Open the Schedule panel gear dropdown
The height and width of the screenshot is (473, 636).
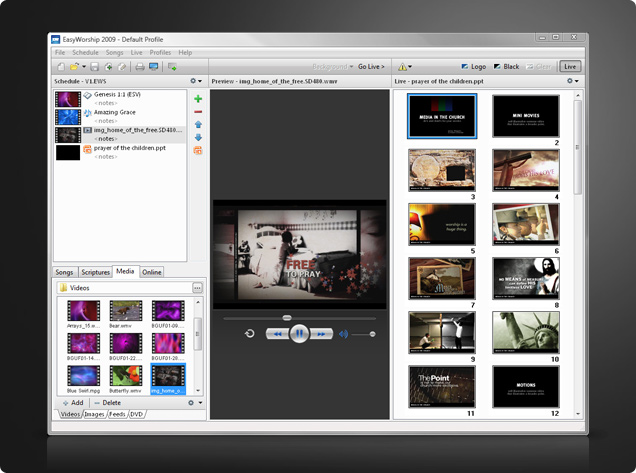click(197, 81)
